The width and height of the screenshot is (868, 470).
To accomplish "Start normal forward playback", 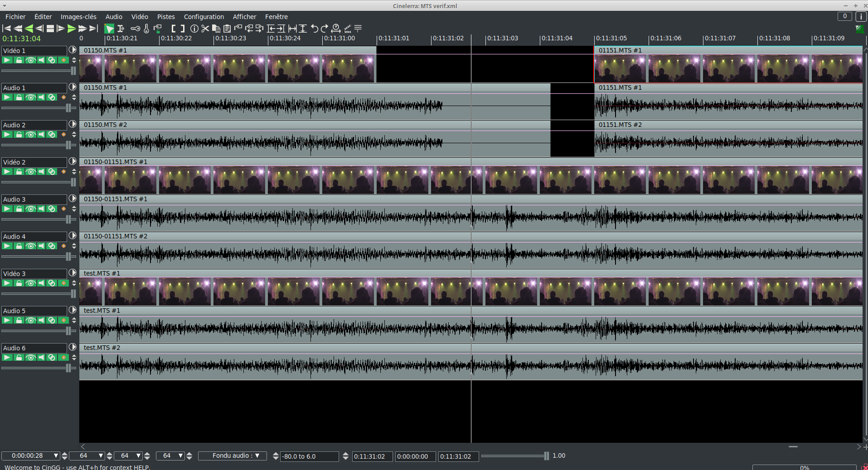I will pyautogui.click(x=72, y=29).
